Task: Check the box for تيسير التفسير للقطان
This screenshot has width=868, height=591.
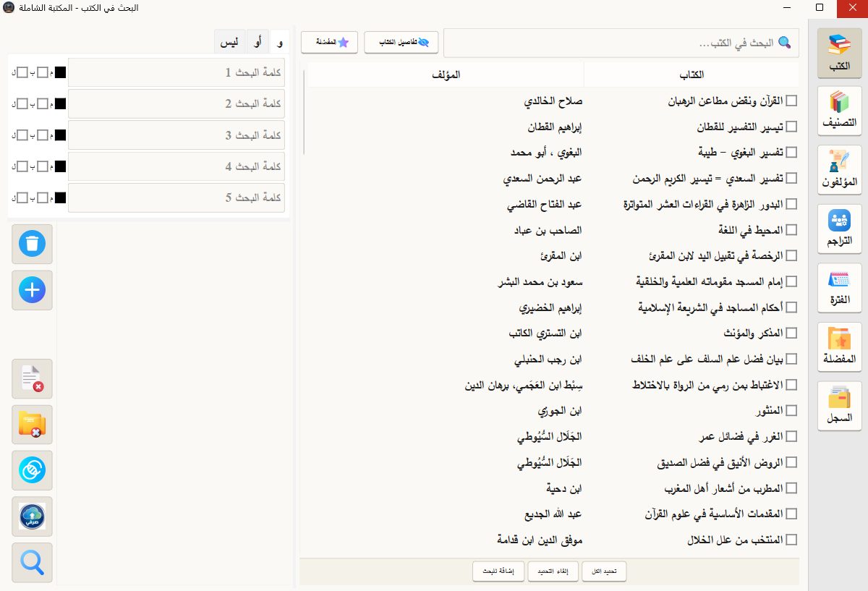Action: coord(791,127)
